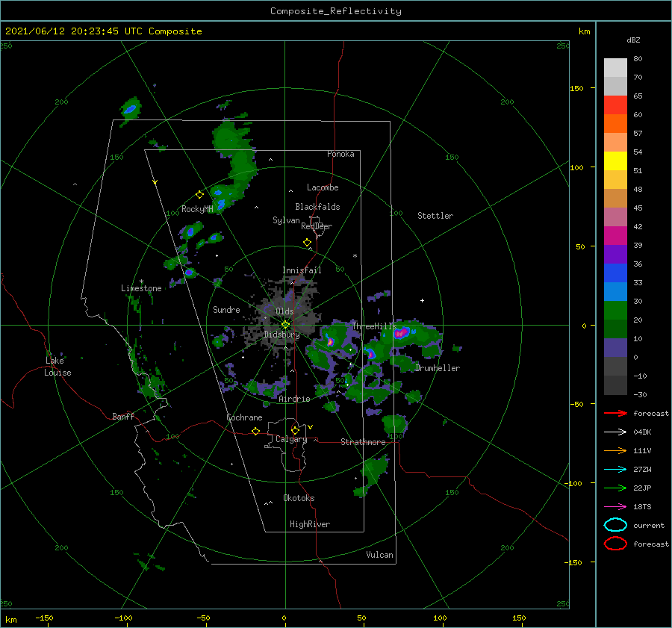Click the Limestone label
The image size is (672, 628).
coord(141,288)
